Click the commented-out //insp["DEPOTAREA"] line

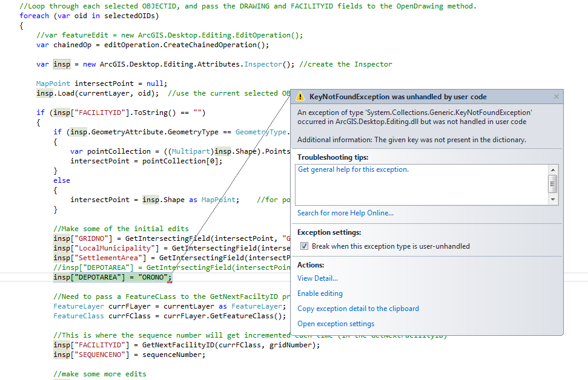[x=172, y=267]
